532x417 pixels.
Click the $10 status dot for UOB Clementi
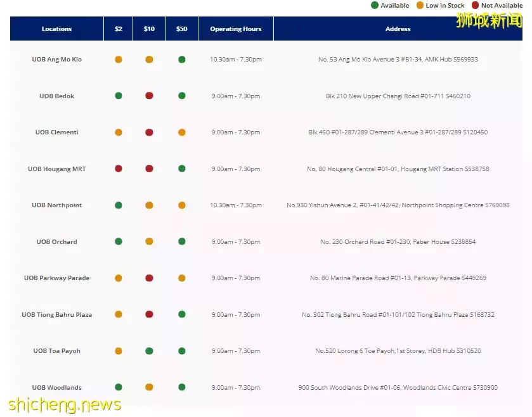149,132
